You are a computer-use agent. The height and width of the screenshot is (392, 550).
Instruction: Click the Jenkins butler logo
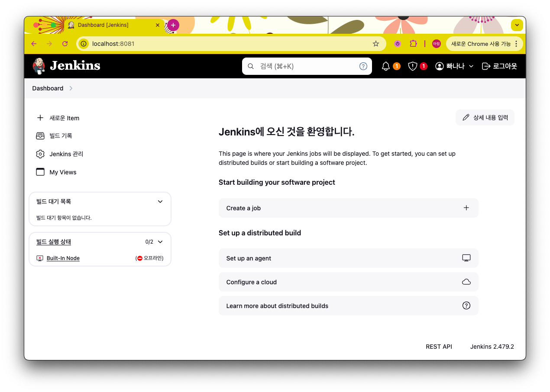39,66
